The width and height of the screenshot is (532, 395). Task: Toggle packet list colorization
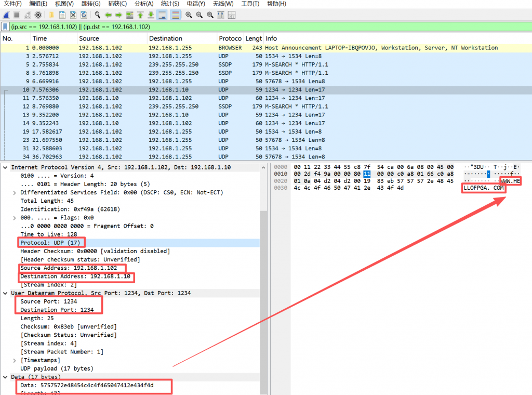(176, 15)
